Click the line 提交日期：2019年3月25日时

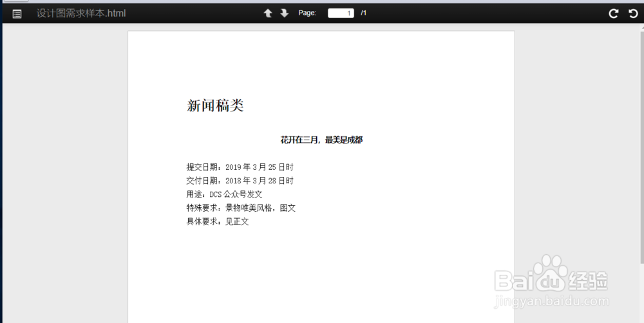[240, 167]
